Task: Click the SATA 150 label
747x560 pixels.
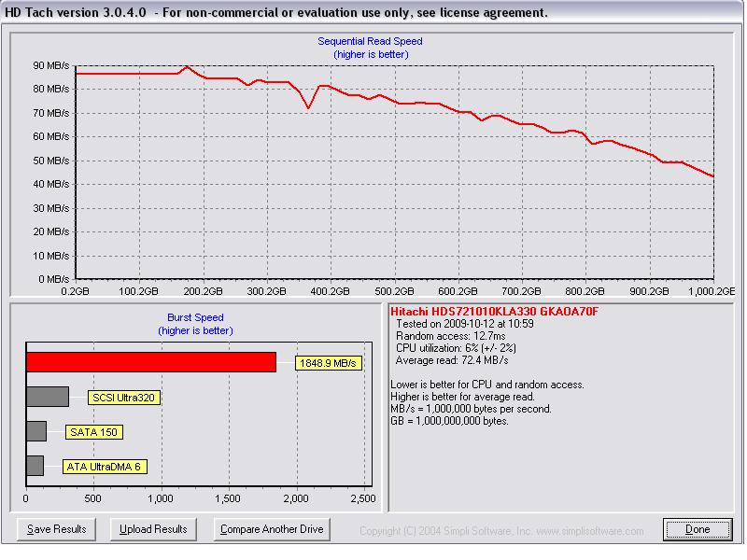Action: tap(94, 432)
